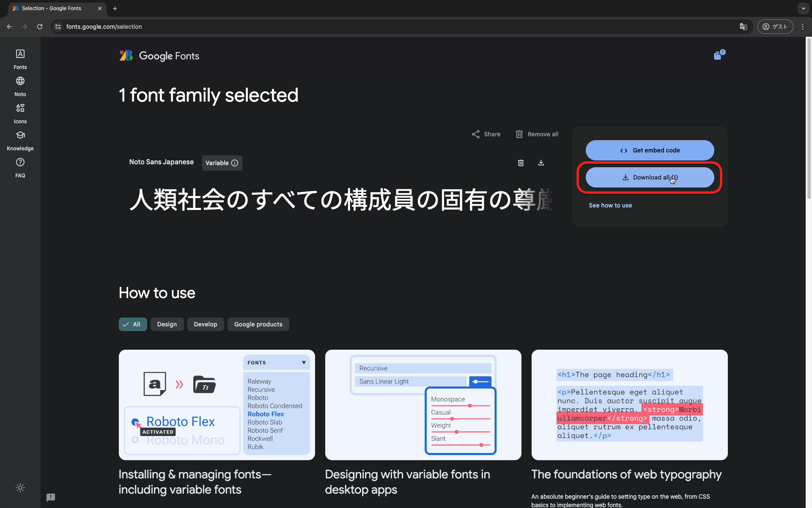Open Installing & managing fonts article thumbnail
Viewport: 812px width, 508px height.
(x=217, y=405)
